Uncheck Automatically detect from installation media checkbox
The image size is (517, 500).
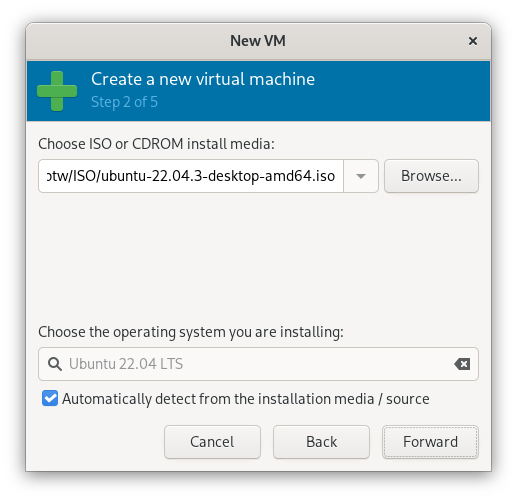(x=50, y=398)
